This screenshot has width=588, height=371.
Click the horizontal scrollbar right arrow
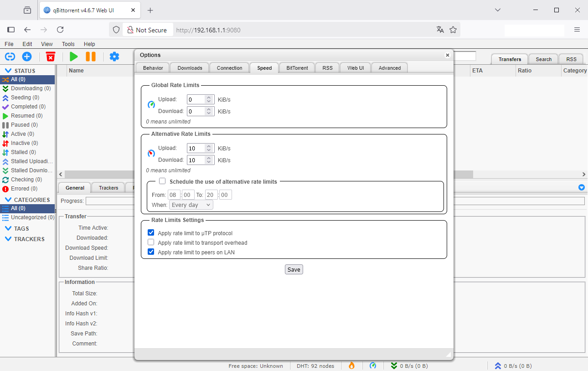pyautogui.click(x=583, y=174)
